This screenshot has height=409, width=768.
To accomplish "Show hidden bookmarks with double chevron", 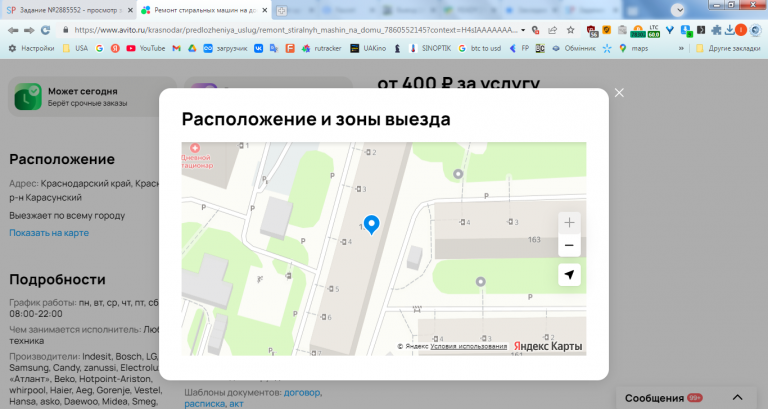I will [x=681, y=48].
